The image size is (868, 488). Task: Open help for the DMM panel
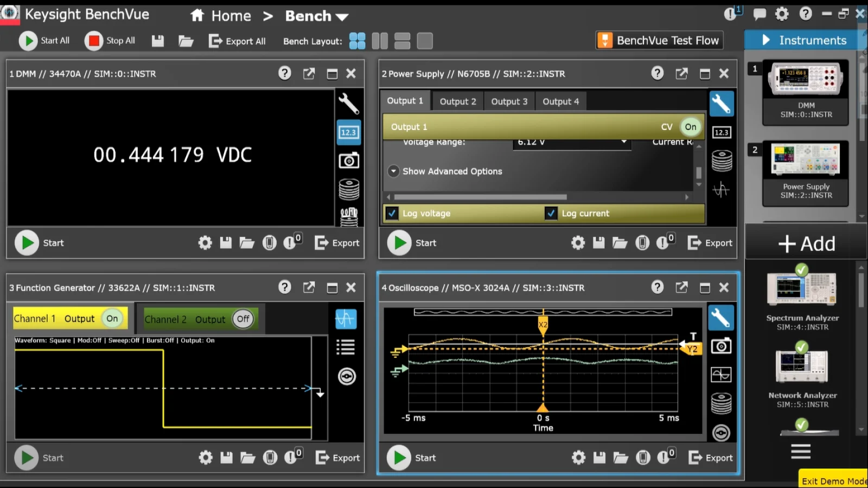click(x=284, y=73)
